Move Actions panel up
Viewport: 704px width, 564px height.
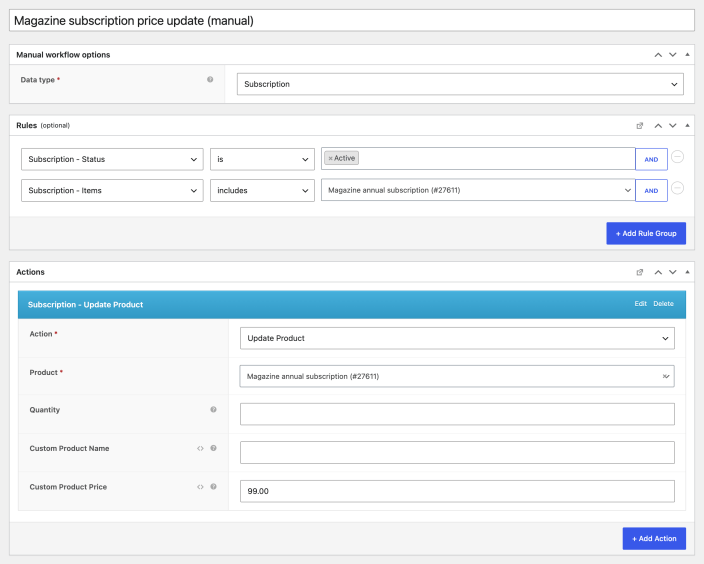click(x=658, y=272)
